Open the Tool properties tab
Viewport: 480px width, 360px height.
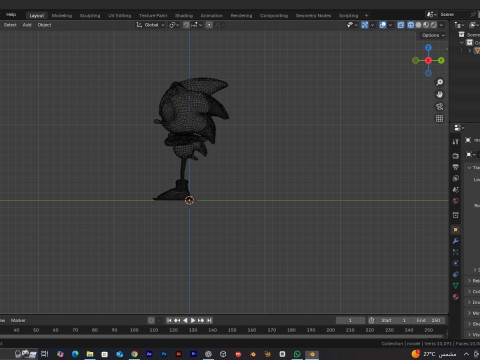pyautogui.click(x=455, y=142)
